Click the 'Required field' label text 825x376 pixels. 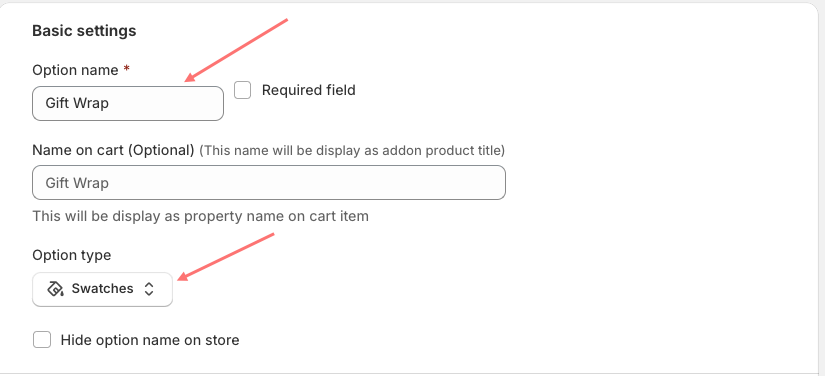[309, 90]
